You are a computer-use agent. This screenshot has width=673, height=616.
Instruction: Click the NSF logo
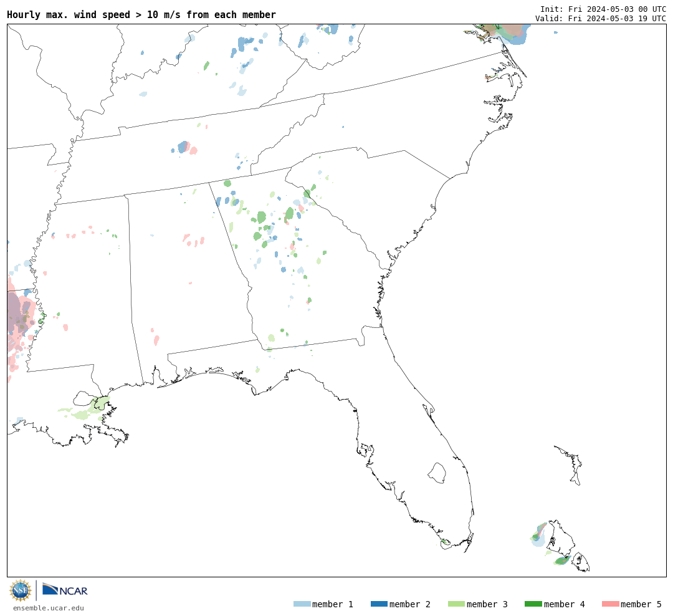point(20,590)
